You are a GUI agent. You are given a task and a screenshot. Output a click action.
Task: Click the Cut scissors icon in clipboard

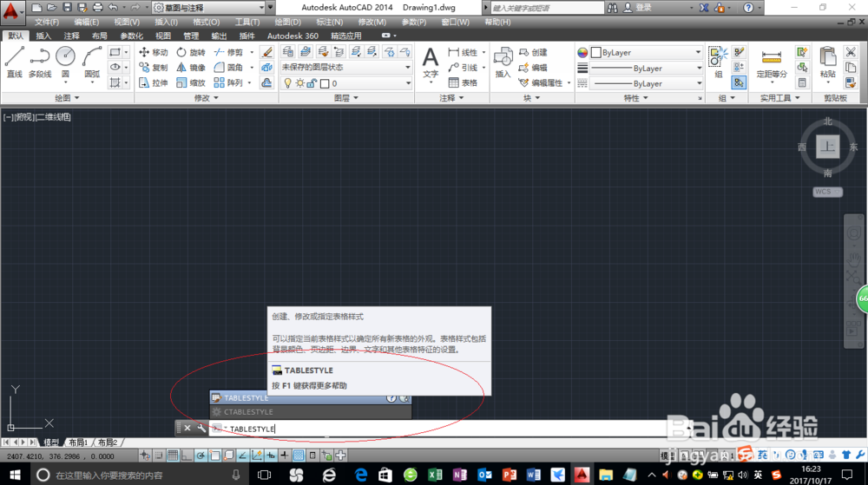pos(851,52)
